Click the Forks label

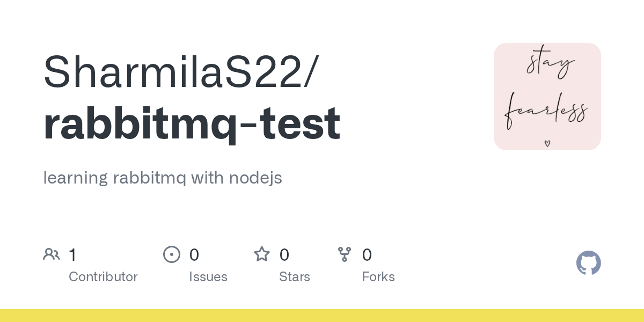click(x=378, y=277)
